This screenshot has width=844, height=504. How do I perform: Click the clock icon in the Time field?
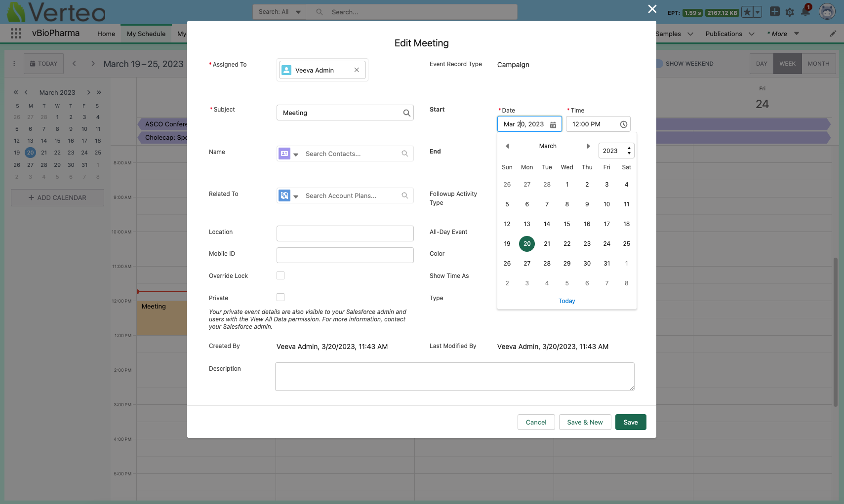623,124
